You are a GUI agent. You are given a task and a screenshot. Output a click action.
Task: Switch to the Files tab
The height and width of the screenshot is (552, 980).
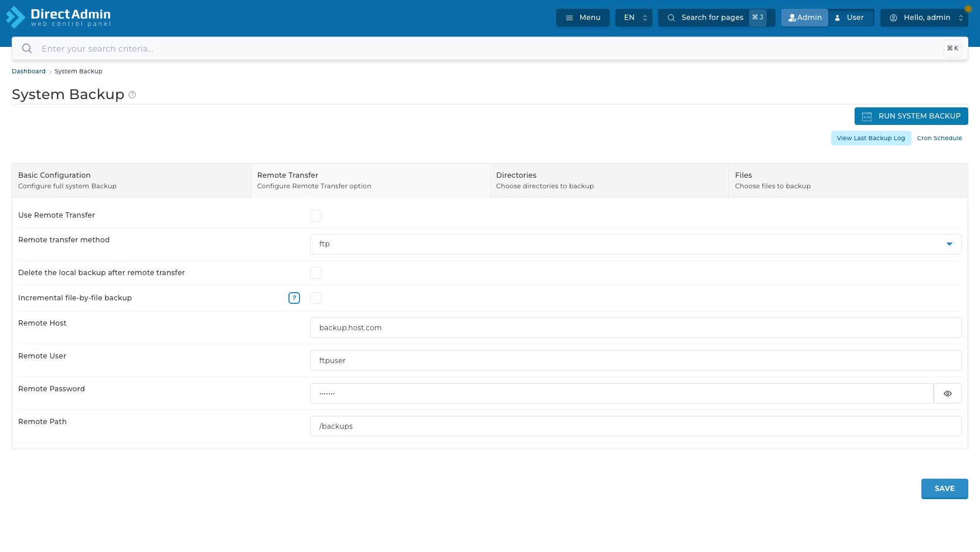point(848,181)
